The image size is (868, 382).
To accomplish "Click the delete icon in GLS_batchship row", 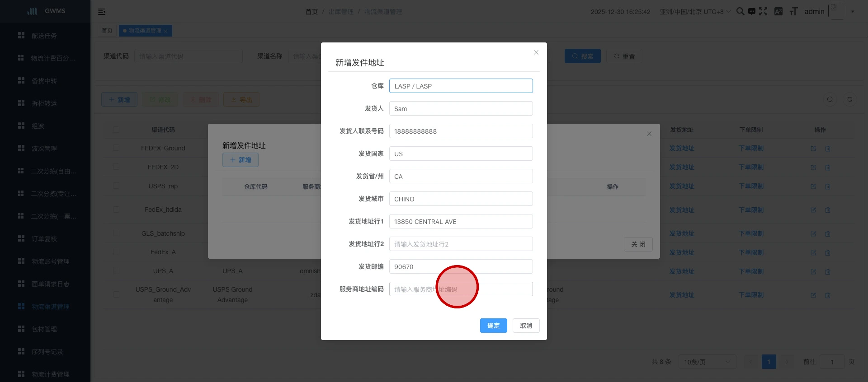I will (x=828, y=234).
